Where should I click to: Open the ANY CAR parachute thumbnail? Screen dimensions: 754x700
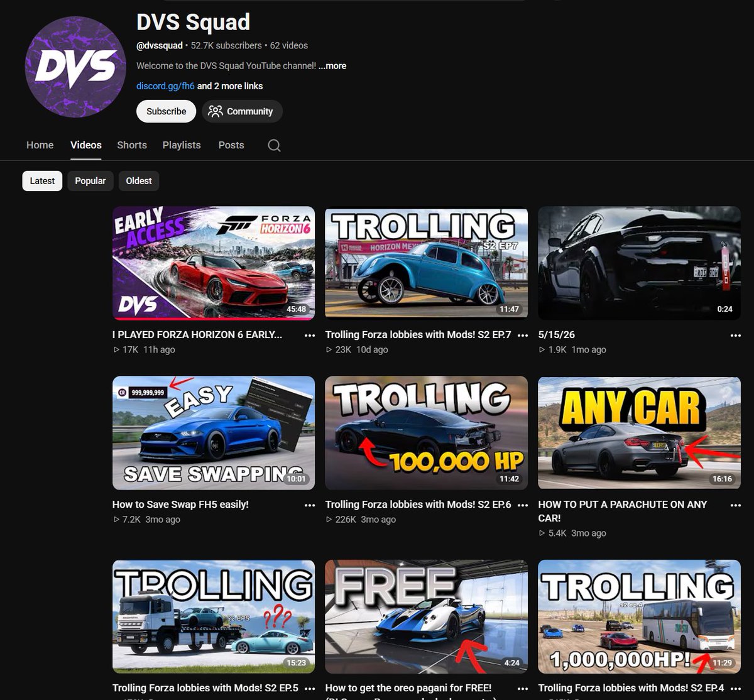coord(640,433)
